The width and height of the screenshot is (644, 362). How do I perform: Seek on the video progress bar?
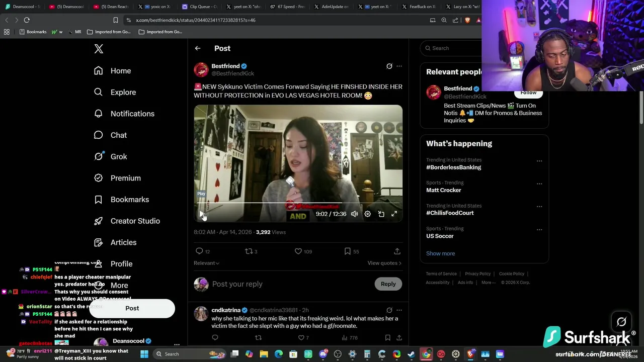(x=298, y=203)
